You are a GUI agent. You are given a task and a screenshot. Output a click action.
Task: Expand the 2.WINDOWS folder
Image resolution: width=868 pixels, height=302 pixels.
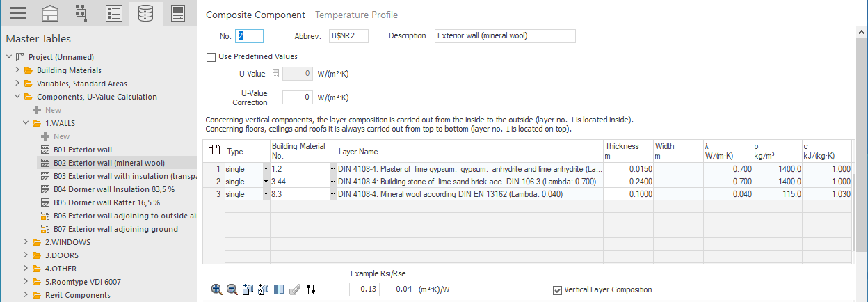[26, 242]
